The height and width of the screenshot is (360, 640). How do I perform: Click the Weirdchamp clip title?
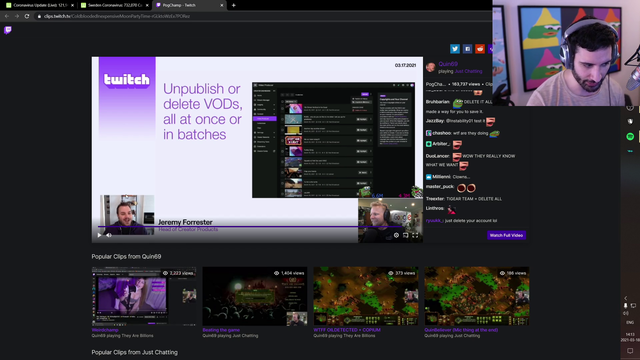(x=105, y=330)
